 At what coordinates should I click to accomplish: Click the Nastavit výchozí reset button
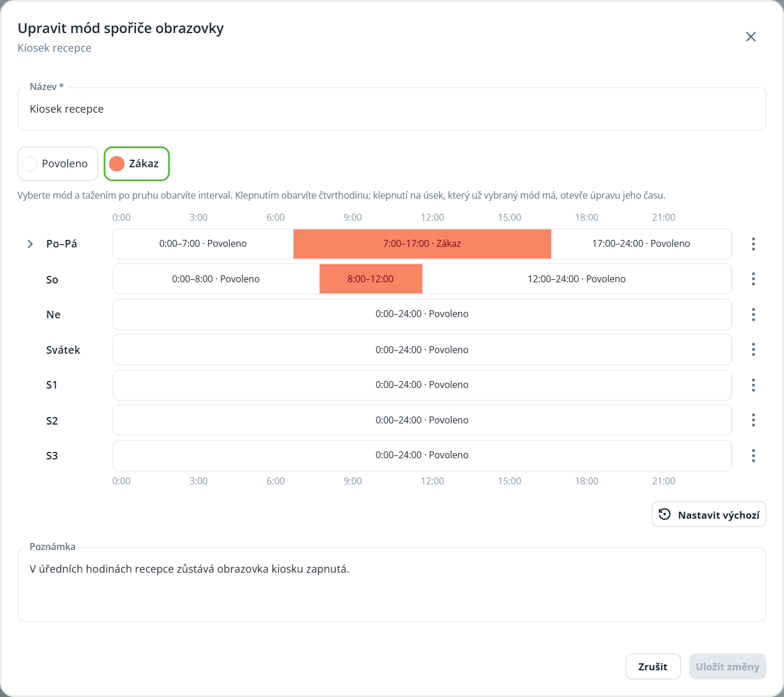point(709,515)
